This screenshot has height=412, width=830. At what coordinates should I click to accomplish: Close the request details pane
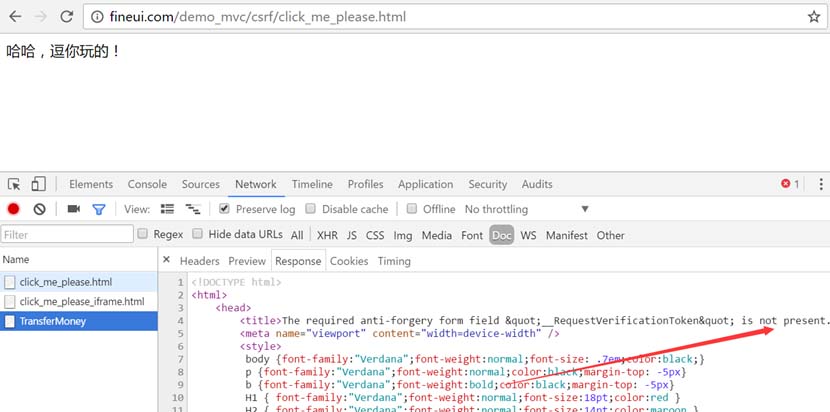(166, 259)
